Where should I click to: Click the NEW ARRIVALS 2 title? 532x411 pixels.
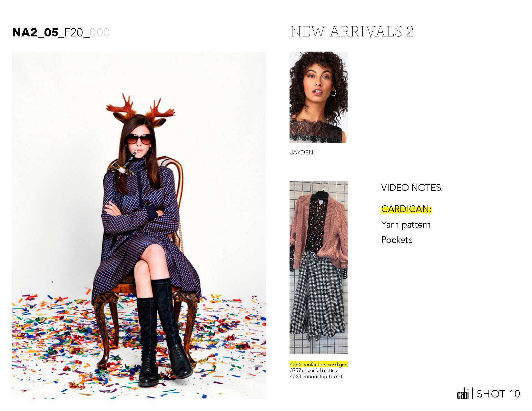(352, 32)
